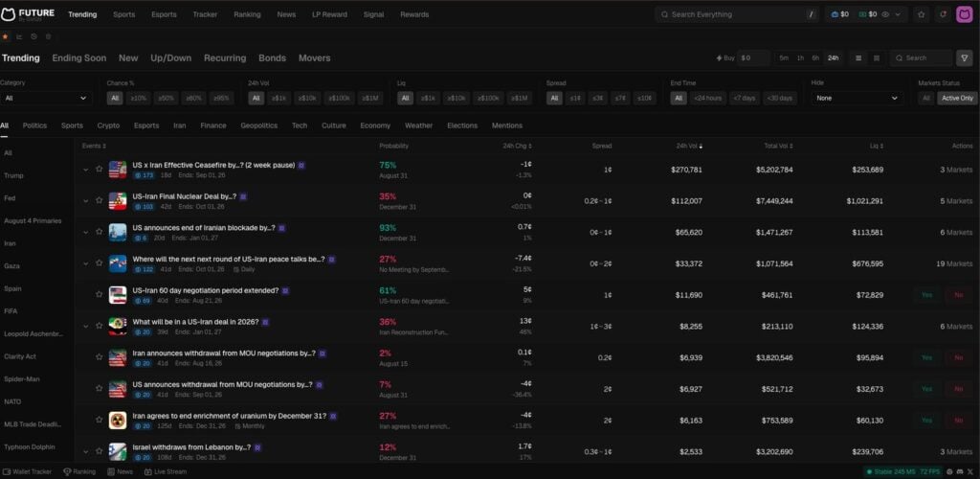
Task: Toggle Markets Status Active Only
Action: [957, 98]
